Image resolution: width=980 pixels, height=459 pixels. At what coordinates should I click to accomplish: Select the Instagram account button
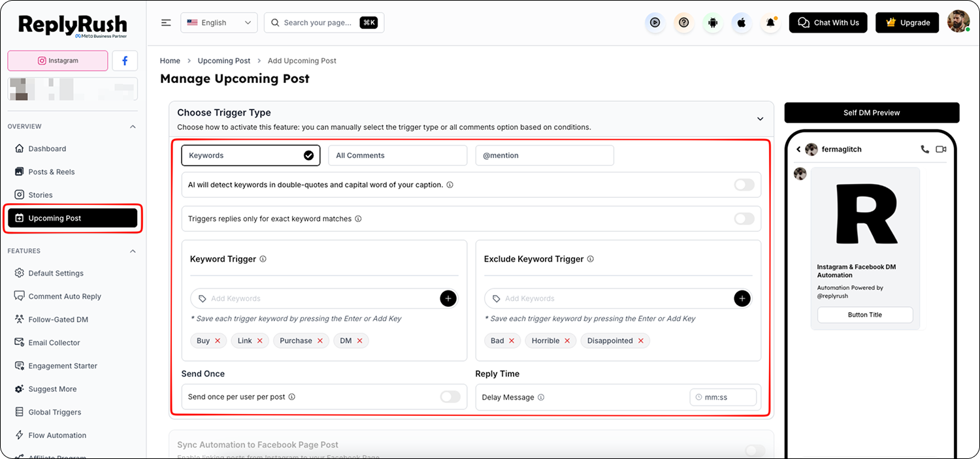point(57,61)
